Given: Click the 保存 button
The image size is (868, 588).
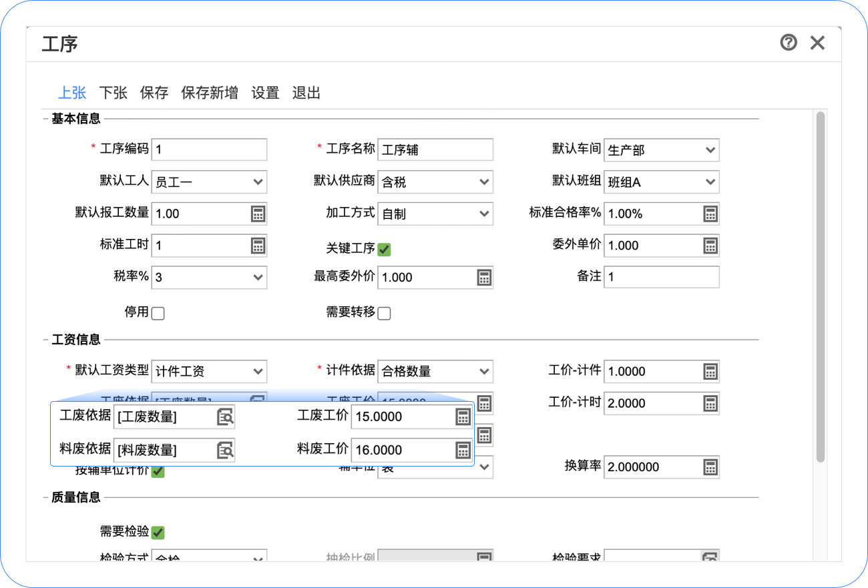Looking at the screenshot, I should click(x=154, y=93).
